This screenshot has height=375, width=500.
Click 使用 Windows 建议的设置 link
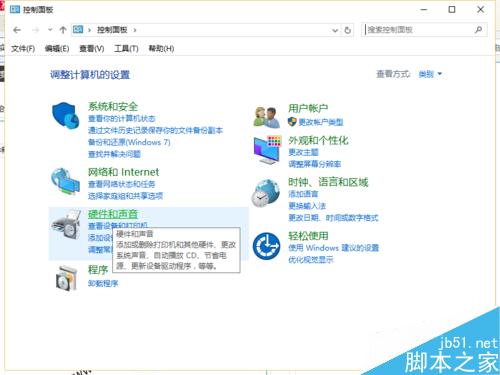[x=334, y=248]
